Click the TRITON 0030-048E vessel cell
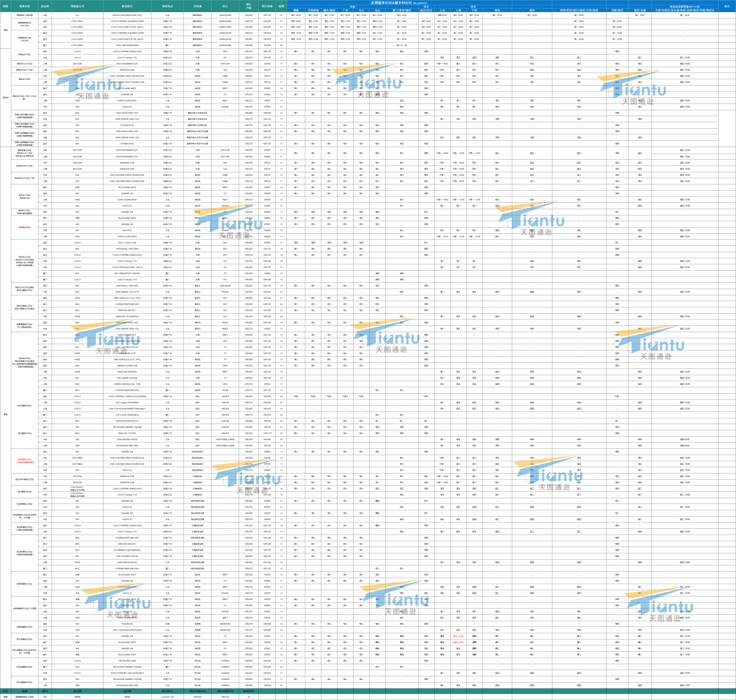Viewport: 736px width, 700px height. (127, 661)
